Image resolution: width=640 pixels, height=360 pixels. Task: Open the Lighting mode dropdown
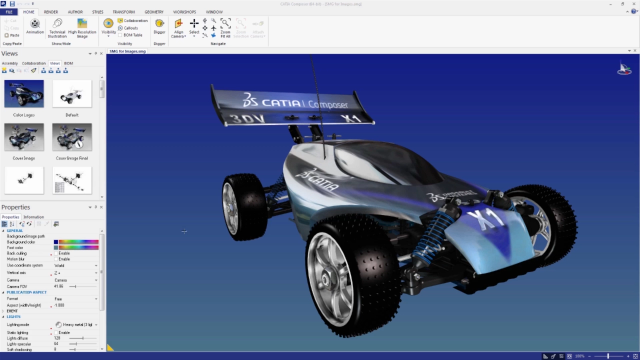(x=96, y=325)
